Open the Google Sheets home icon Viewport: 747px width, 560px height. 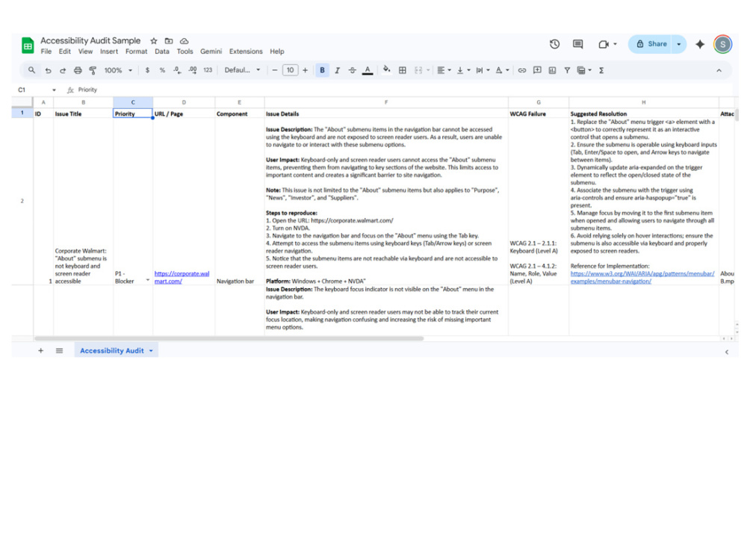(28, 46)
